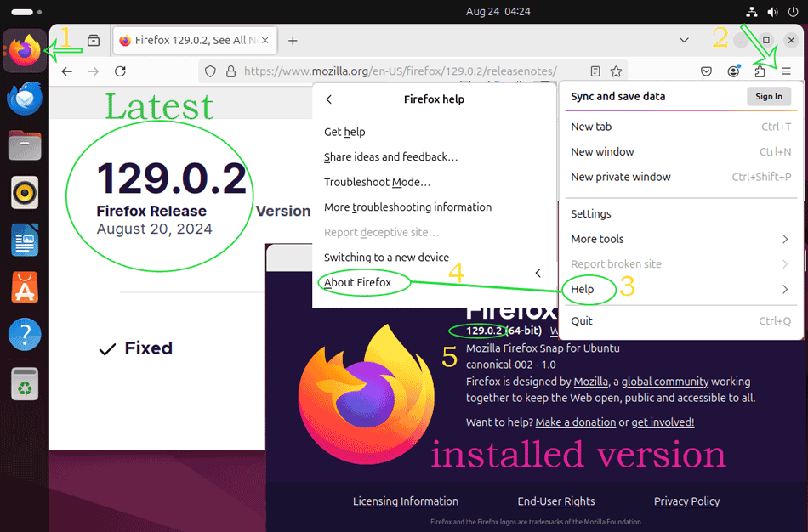Launch Thunderbird mail from the dock
This screenshot has height=532, width=808.
pyautogui.click(x=24, y=98)
